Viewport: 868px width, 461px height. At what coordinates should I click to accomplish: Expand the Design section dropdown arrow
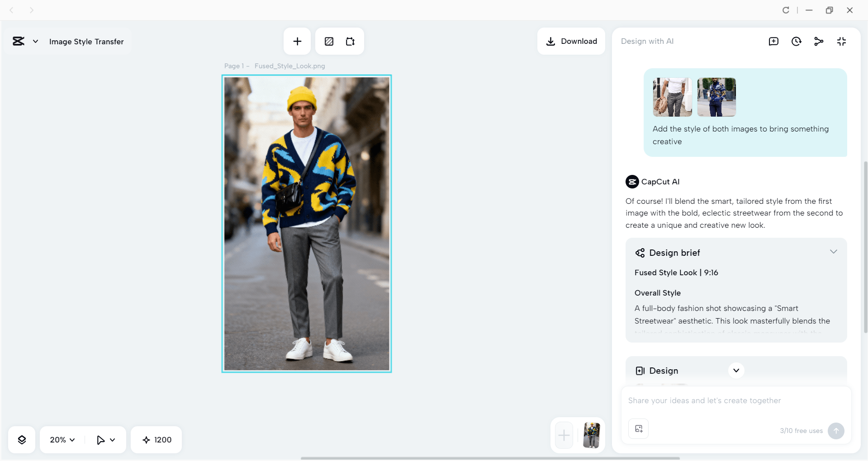point(736,371)
